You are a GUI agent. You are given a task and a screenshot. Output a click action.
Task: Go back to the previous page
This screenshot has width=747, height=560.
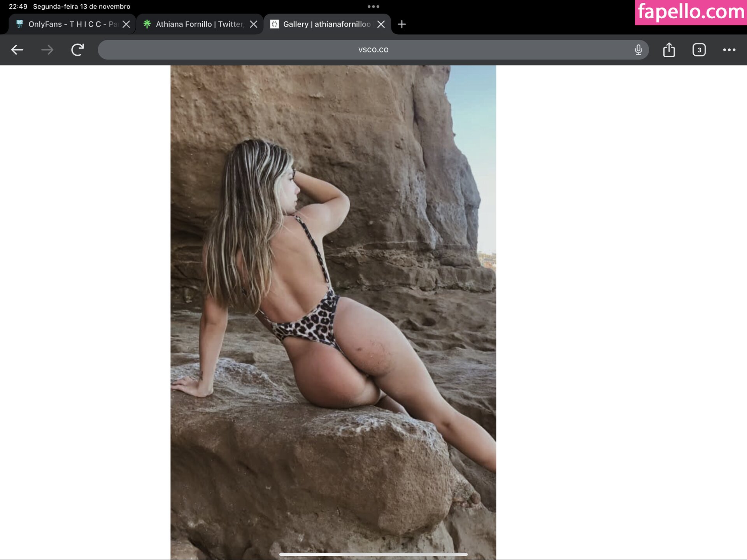[x=17, y=50]
